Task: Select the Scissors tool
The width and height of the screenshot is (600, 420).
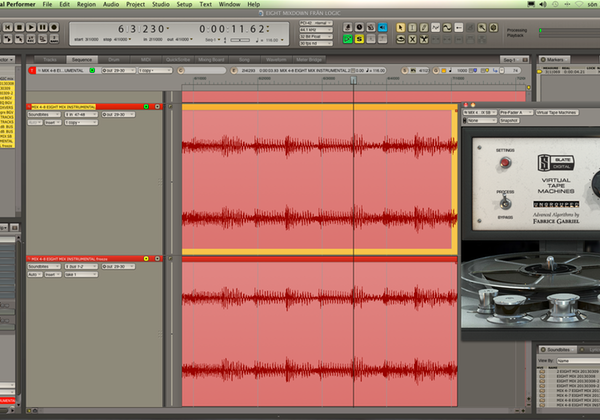Action: [424, 39]
